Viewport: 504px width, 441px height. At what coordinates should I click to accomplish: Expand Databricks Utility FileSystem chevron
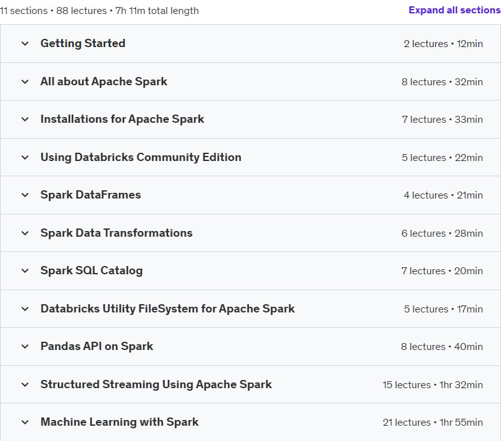(25, 309)
